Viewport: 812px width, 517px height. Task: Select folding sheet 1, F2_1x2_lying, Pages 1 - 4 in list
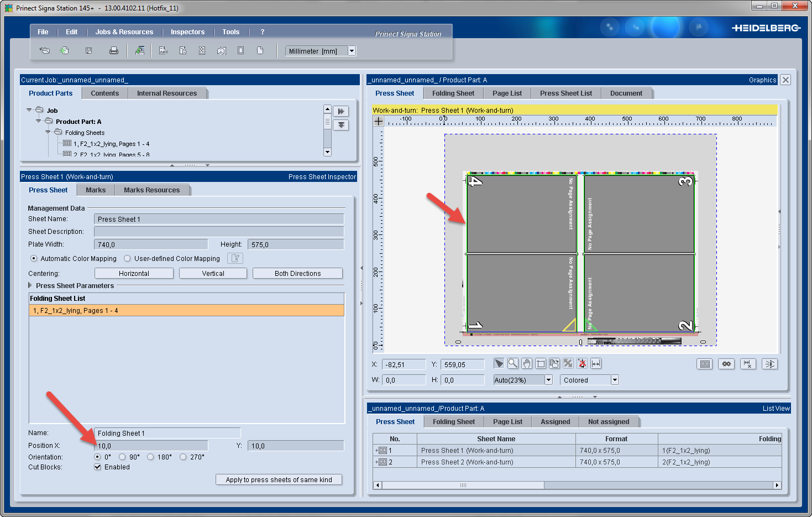[x=186, y=311]
